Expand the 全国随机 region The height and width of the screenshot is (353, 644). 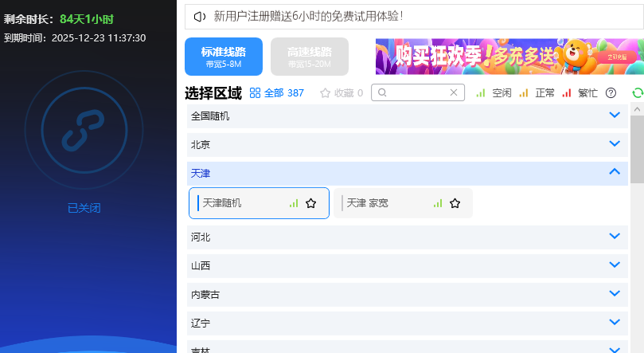[614, 116]
